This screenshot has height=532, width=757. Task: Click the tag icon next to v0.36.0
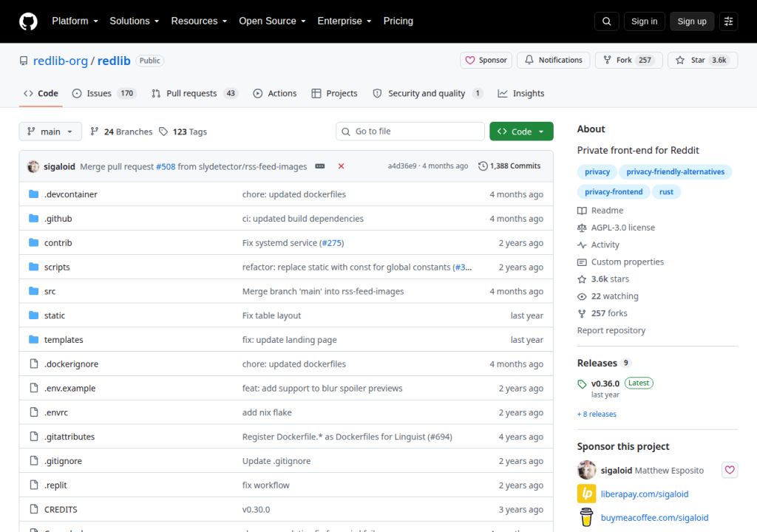582,384
